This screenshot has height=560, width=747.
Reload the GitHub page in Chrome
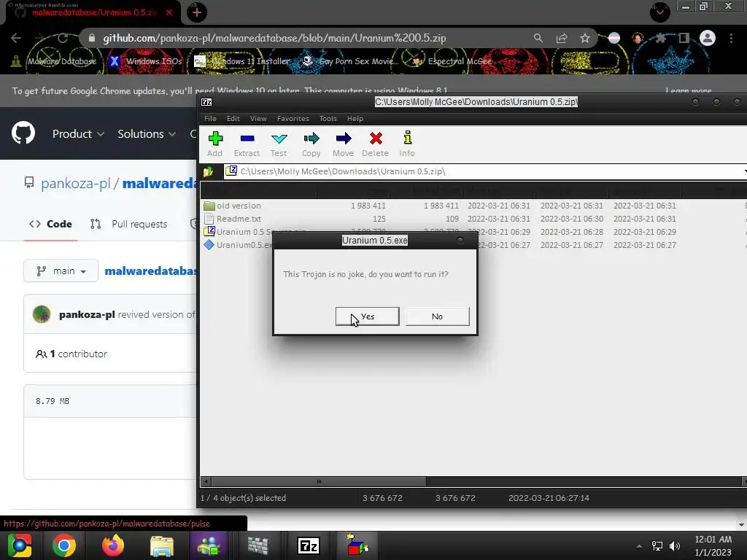click(63, 38)
